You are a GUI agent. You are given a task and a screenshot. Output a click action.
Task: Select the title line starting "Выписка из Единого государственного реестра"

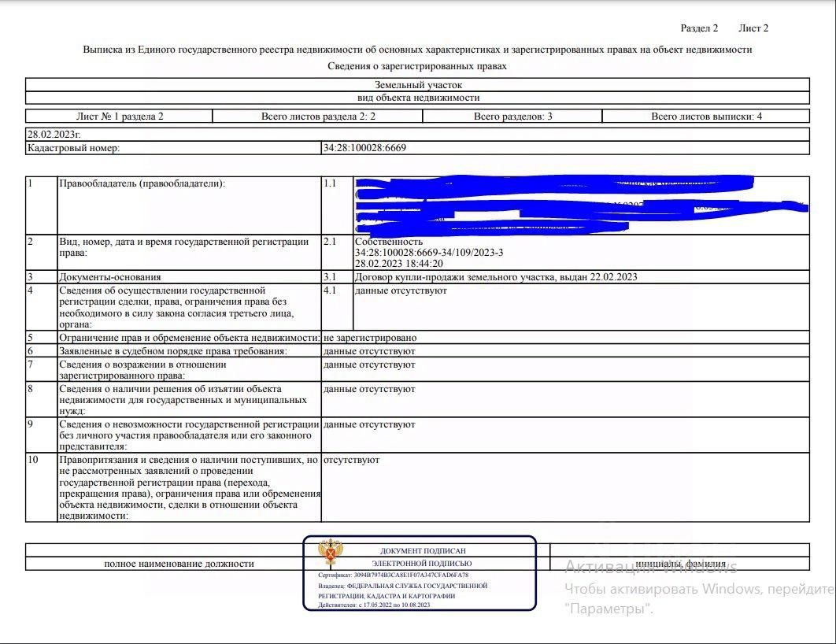pos(417,50)
